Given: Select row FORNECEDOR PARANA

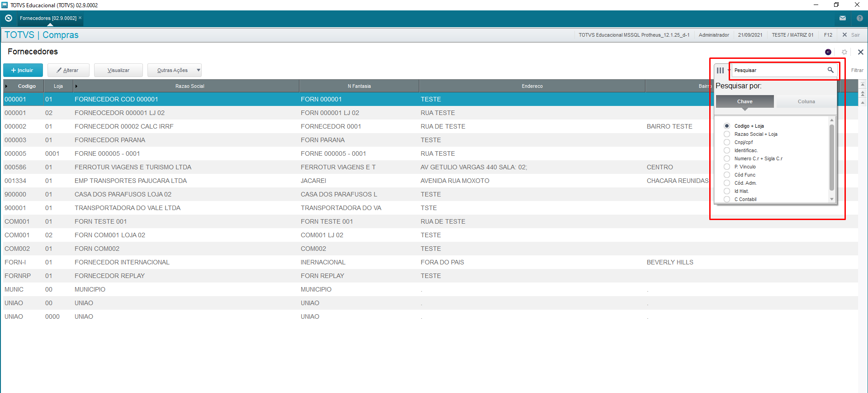Looking at the screenshot, I should tap(431, 140).
